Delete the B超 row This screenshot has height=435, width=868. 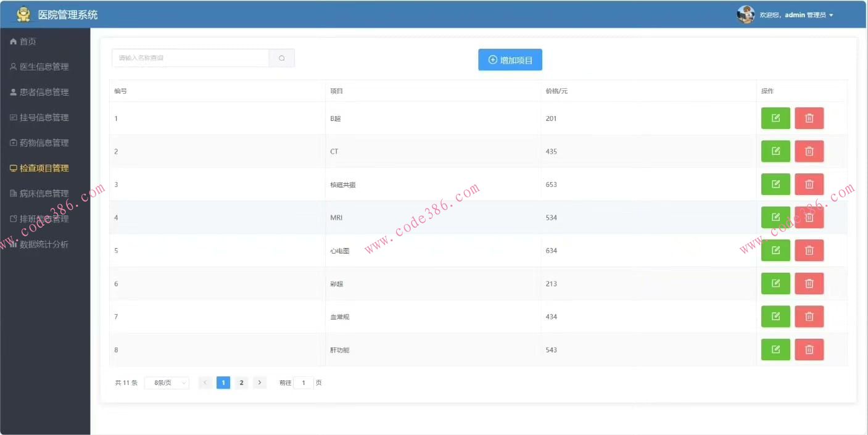(x=809, y=118)
